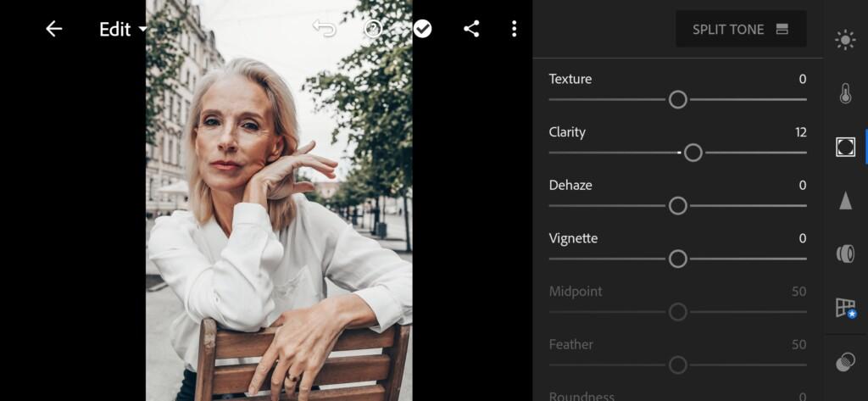Select the Effects panel icon
Viewport: 868px width, 401px height.
tap(845, 147)
